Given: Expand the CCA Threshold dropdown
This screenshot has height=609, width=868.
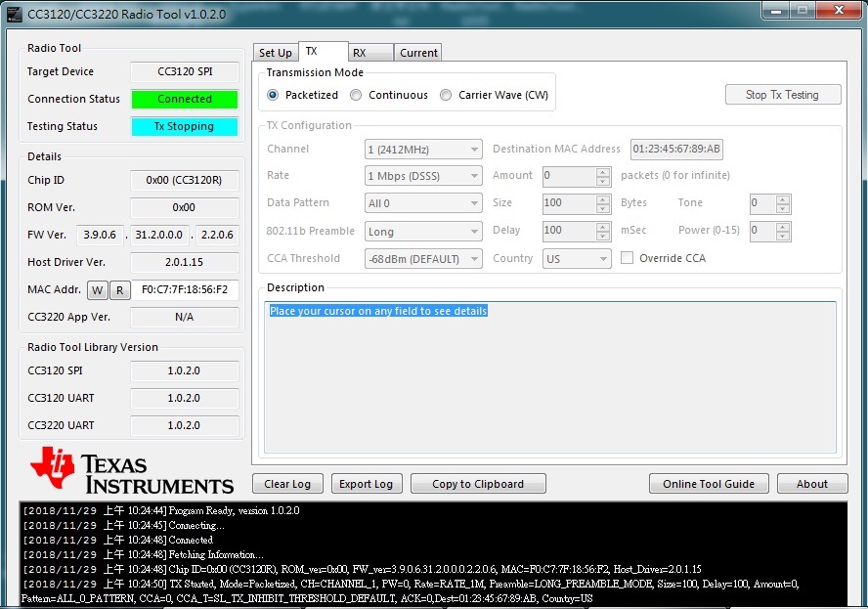Looking at the screenshot, I should click(423, 258).
